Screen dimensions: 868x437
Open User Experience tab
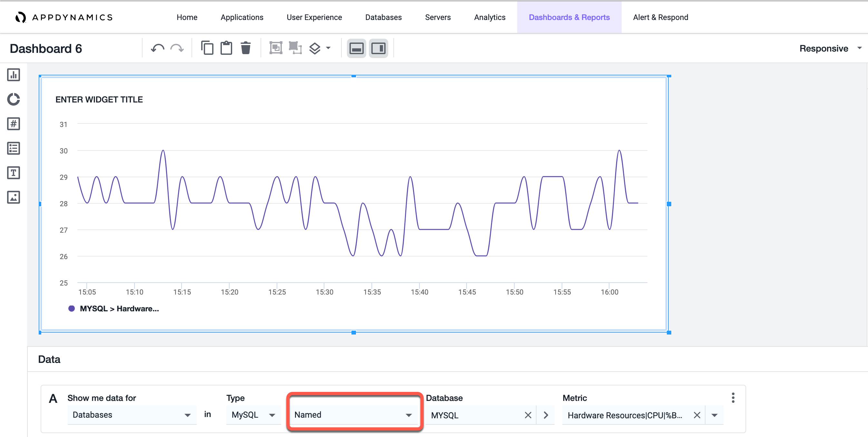coord(314,17)
